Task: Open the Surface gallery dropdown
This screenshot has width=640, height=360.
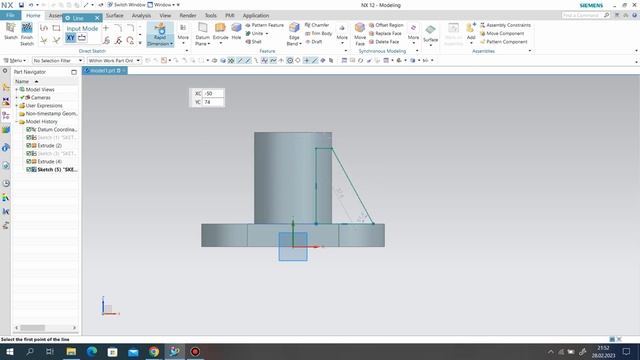Action: click(x=430, y=45)
